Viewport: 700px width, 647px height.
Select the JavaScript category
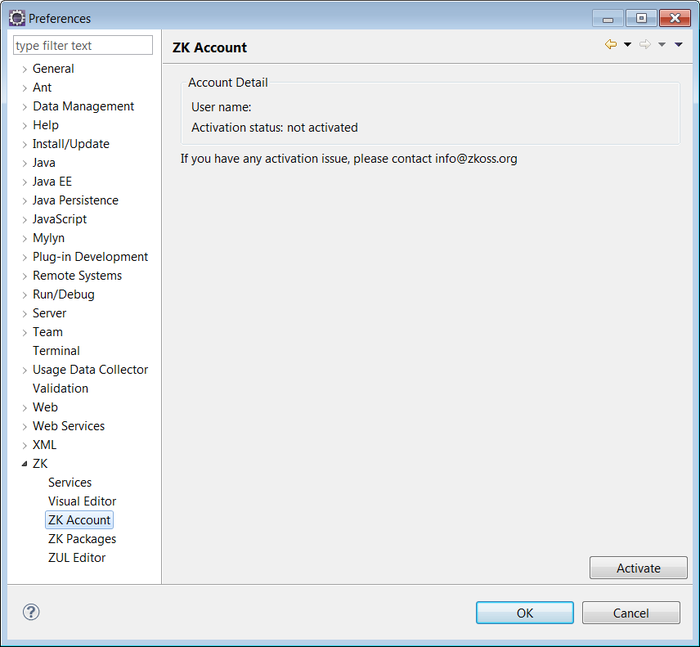59,219
